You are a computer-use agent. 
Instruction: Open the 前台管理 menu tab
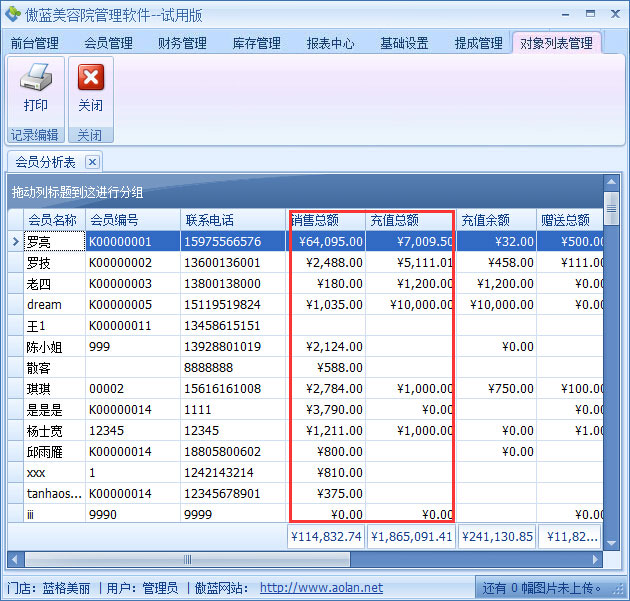point(34,44)
